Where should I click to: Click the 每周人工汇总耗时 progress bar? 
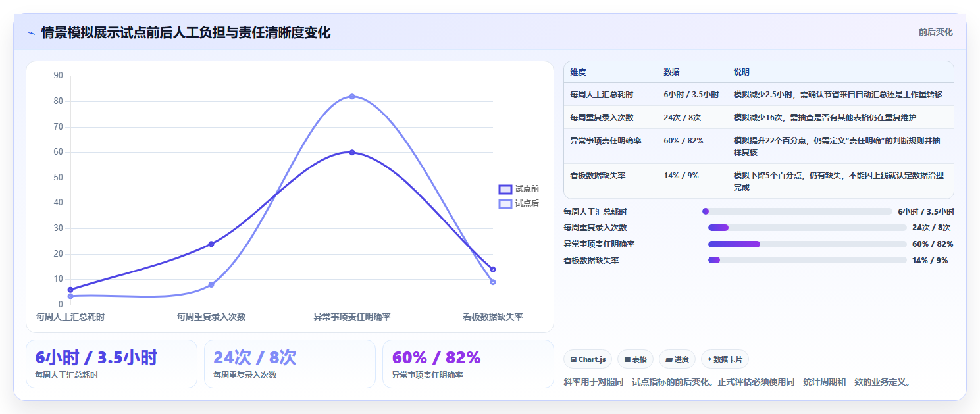point(797,211)
